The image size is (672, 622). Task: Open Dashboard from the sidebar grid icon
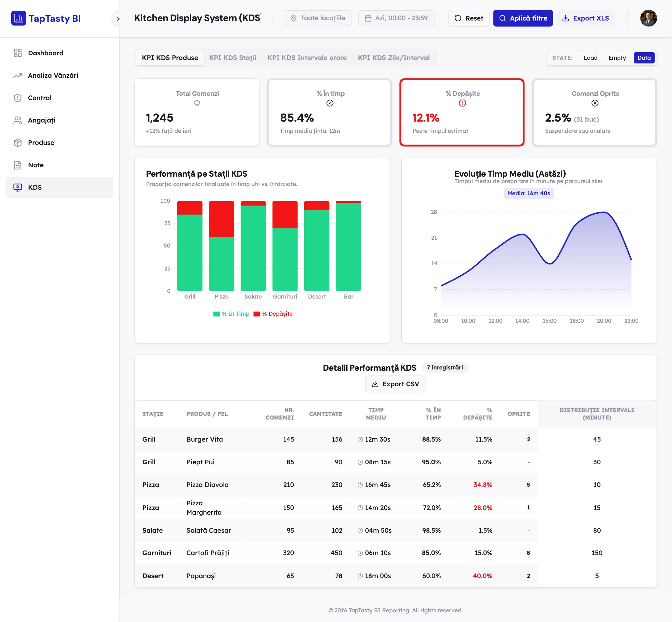click(18, 53)
